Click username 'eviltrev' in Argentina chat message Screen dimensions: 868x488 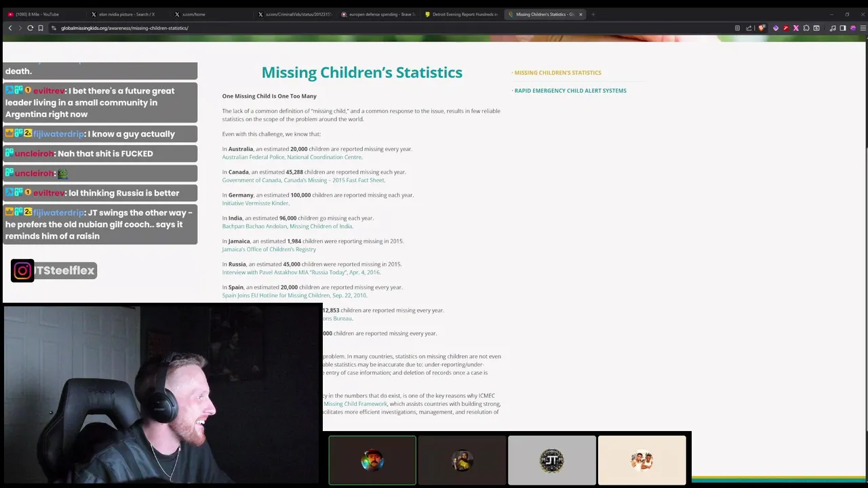(49, 91)
